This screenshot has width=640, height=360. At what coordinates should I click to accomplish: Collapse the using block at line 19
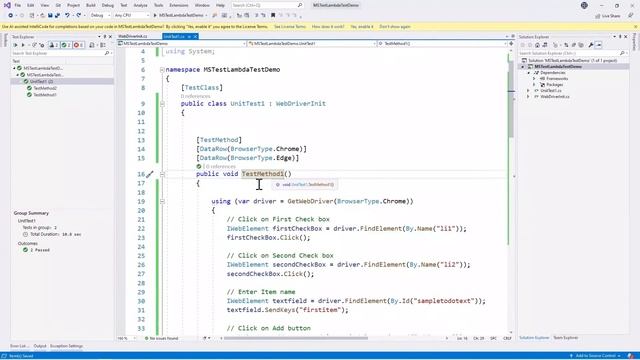pos(162,201)
